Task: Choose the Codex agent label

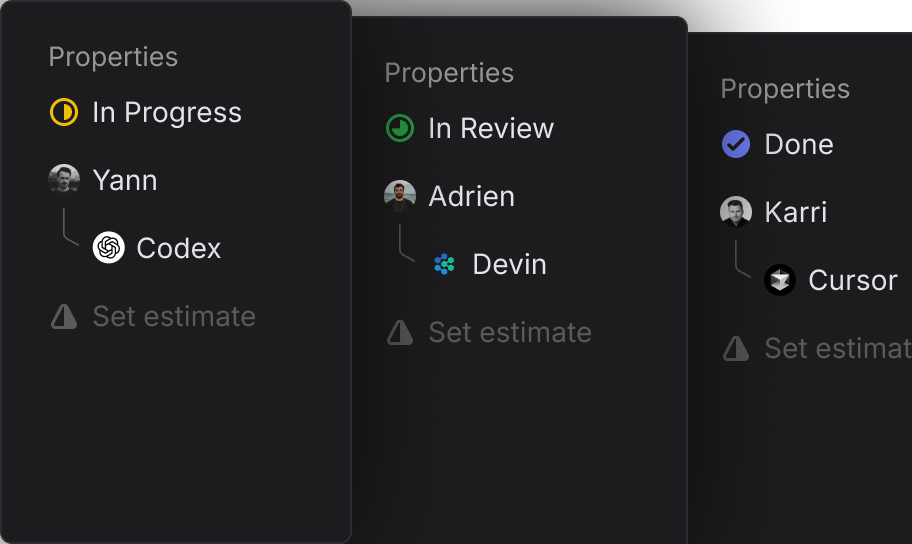Action: coord(179,248)
